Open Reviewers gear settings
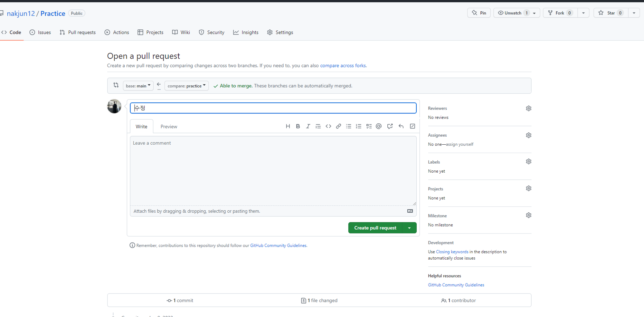 point(528,108)
